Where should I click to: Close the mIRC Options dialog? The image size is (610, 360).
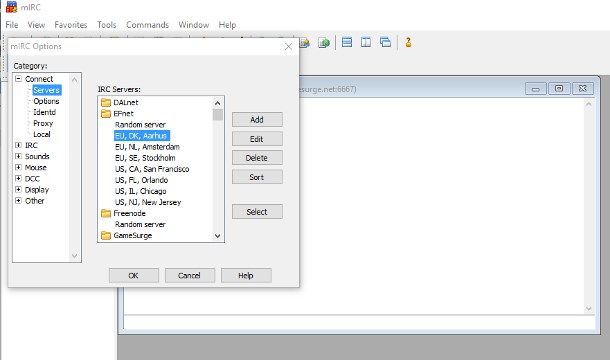tap(288, 46)
